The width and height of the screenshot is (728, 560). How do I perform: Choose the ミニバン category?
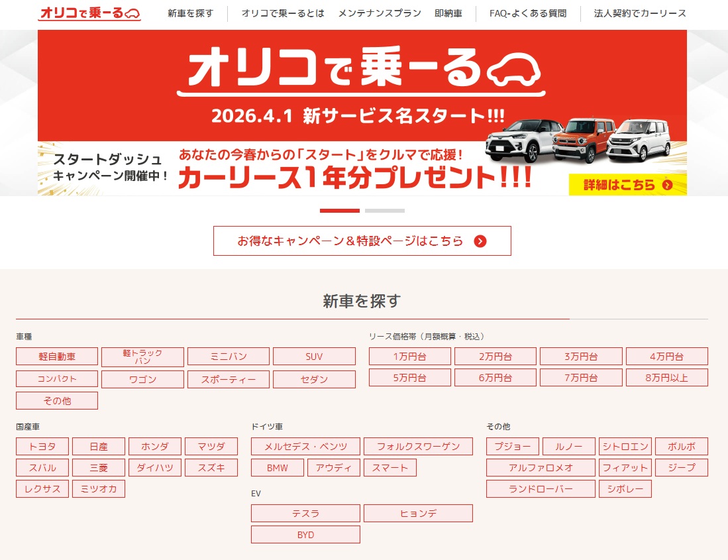pyautogui.click(x=229, y=357)
